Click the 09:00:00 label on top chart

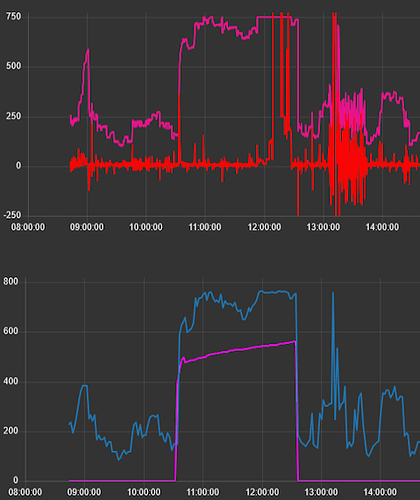(87, 227)
